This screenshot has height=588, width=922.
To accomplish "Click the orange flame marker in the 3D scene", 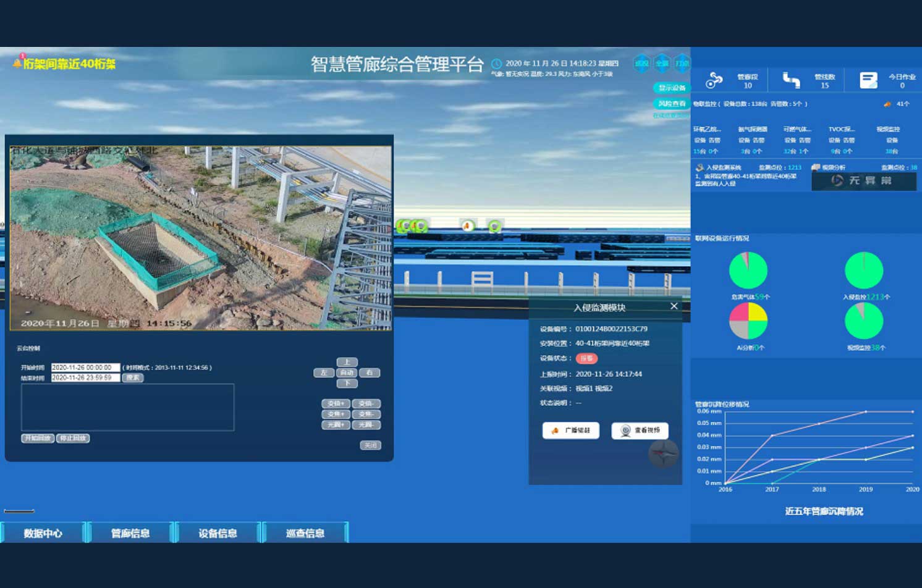I will pos(468,226).
